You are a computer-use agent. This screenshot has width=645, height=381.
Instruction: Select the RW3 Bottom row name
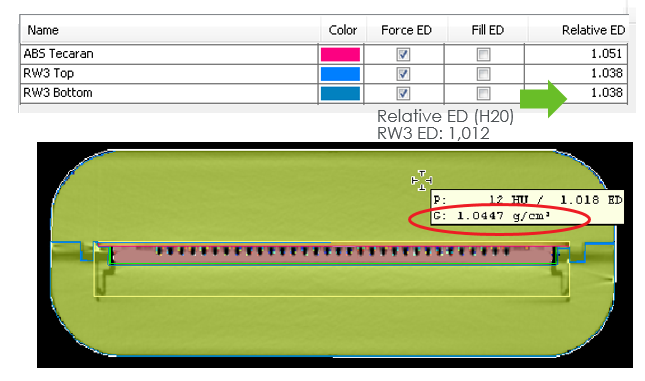coord(58,93)
